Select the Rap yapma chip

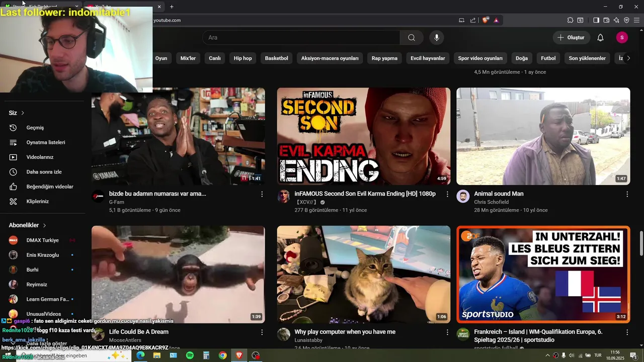point(384,58)
